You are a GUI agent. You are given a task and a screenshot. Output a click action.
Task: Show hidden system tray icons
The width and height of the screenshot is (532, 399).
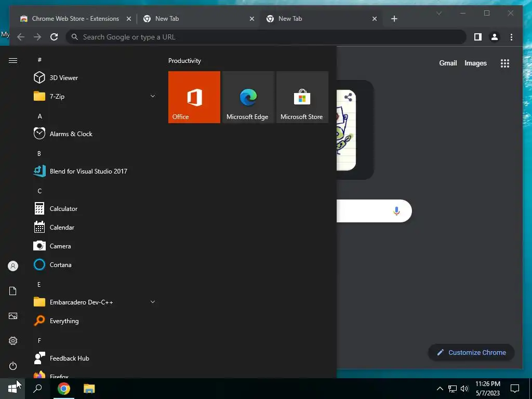[440, 389]
